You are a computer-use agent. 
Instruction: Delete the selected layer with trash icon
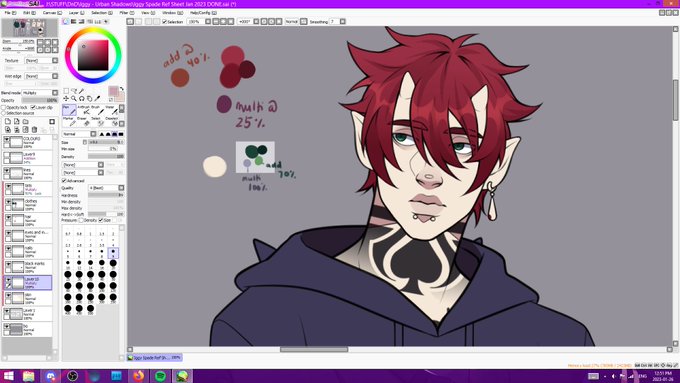(34, 129)
